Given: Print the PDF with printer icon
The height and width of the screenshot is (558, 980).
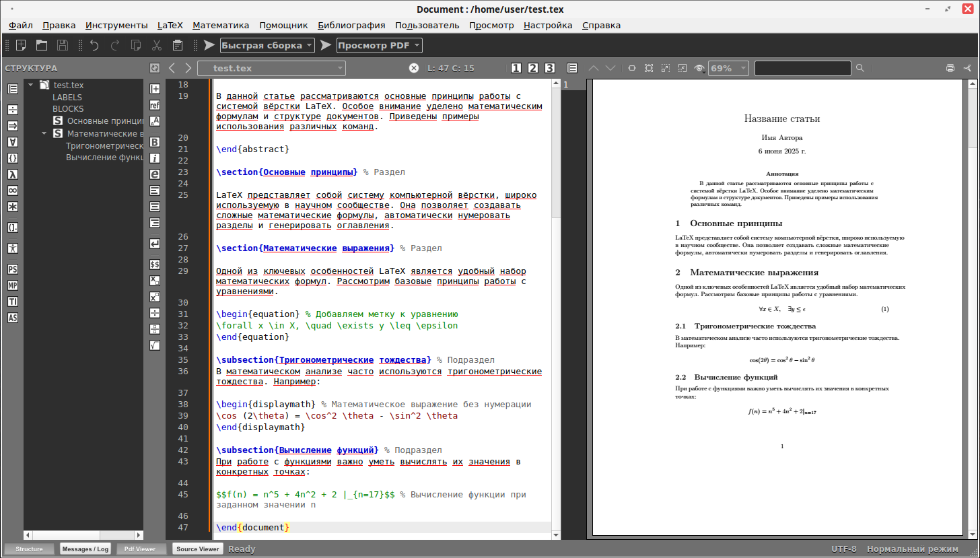Looking at the screenshot, I should tap(950, 68).
